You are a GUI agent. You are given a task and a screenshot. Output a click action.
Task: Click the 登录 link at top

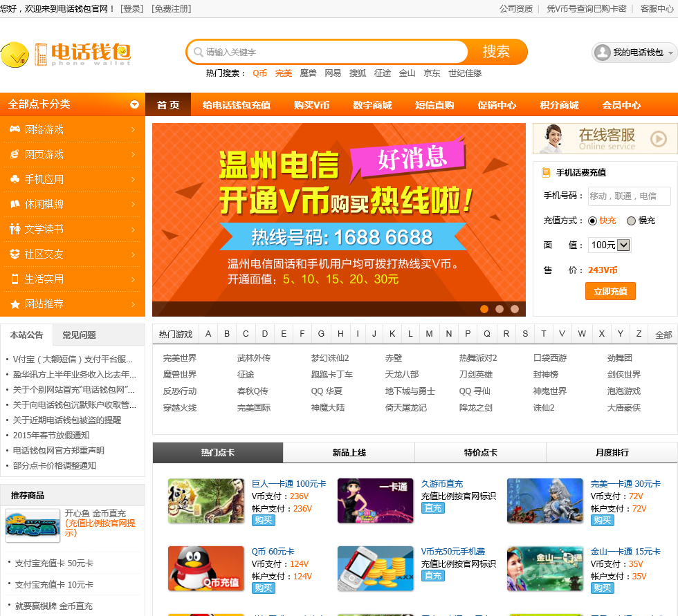pos(132,8)
